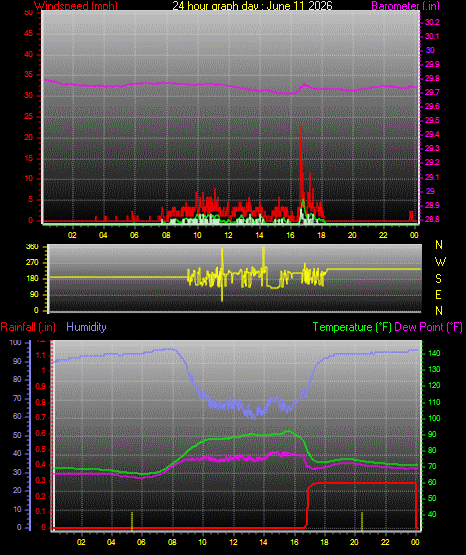
Task: Click the magenta 'Barometer (.in)' axis title
Action: point(405,6)
